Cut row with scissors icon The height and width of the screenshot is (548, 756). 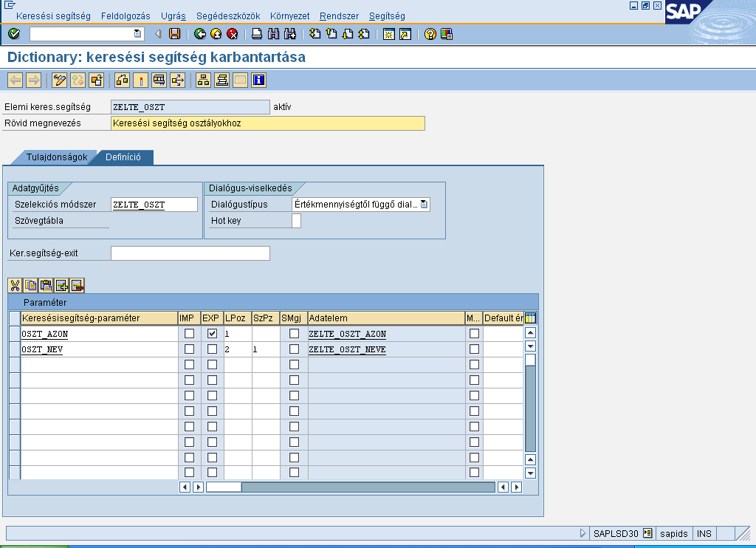click(15, 286)
